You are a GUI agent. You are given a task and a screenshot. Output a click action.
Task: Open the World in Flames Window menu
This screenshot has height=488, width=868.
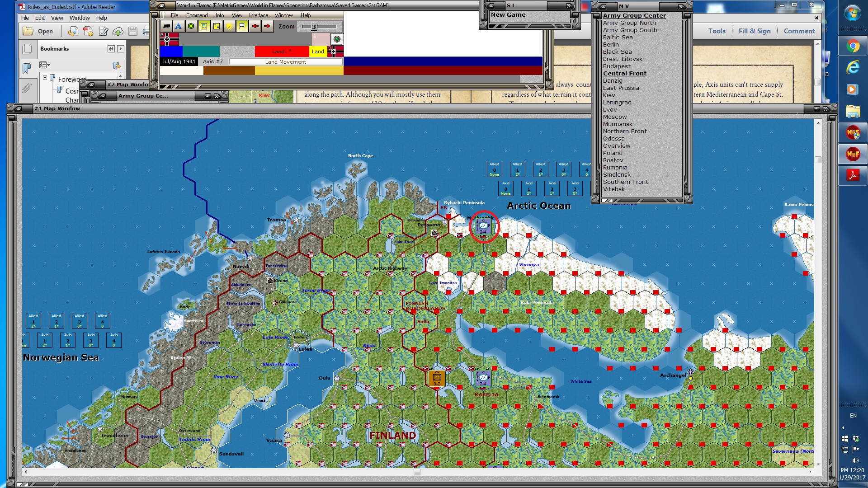(284, 15)
